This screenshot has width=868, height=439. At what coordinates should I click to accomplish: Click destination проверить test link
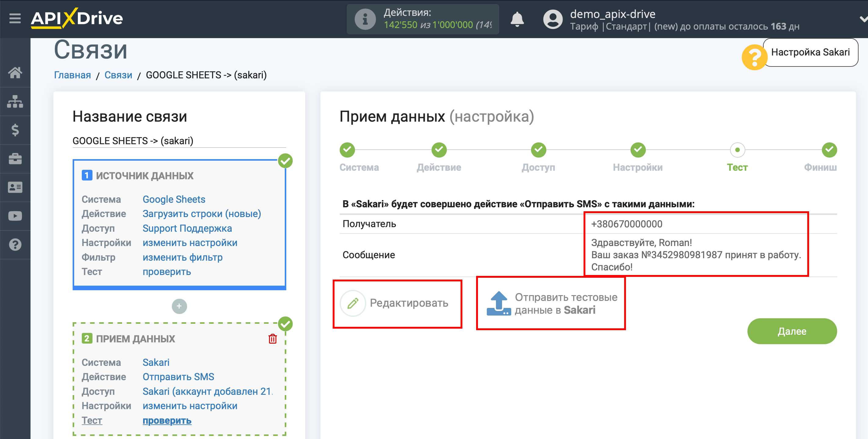coord(167,420)
